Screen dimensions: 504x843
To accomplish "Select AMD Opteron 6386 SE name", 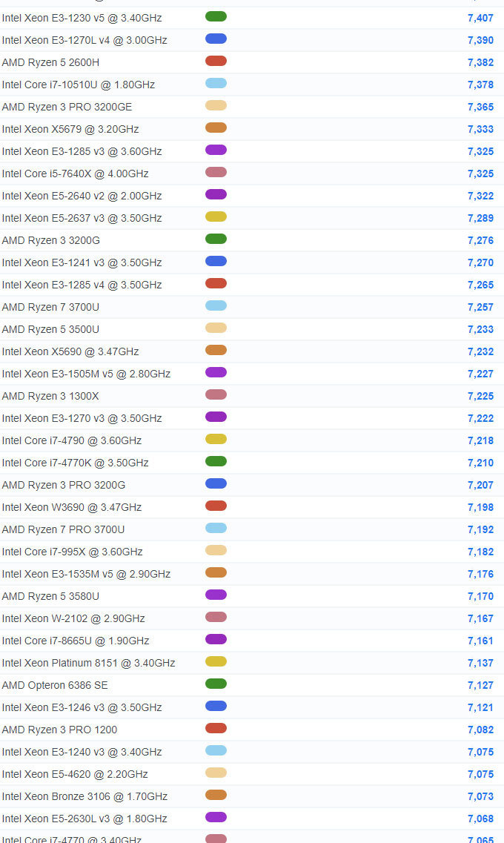I will point(55,686).
